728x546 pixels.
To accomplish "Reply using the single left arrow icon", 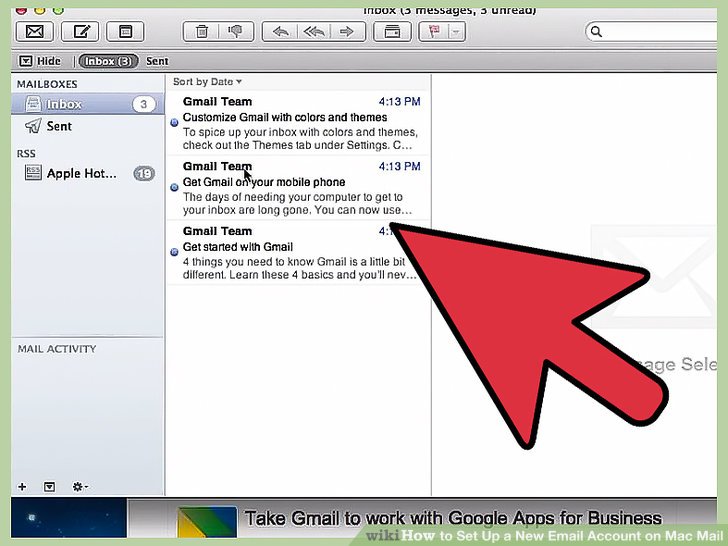I will 280,32.
